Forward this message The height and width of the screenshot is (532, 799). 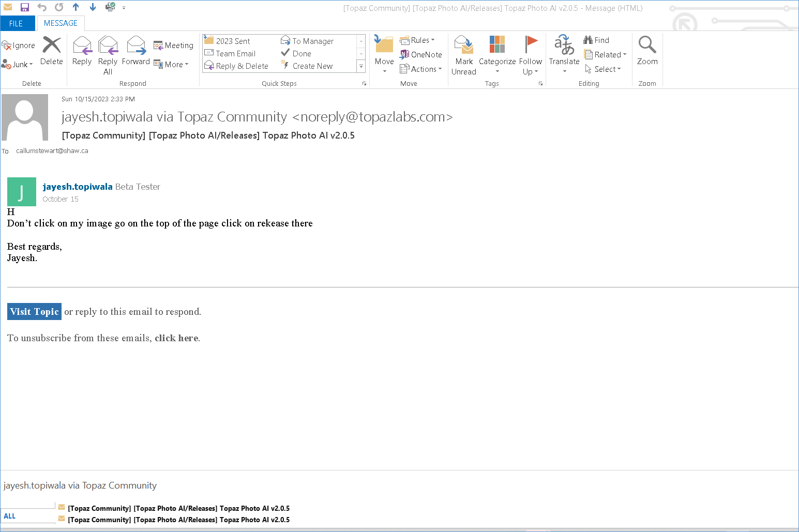(x=135, y=51)
